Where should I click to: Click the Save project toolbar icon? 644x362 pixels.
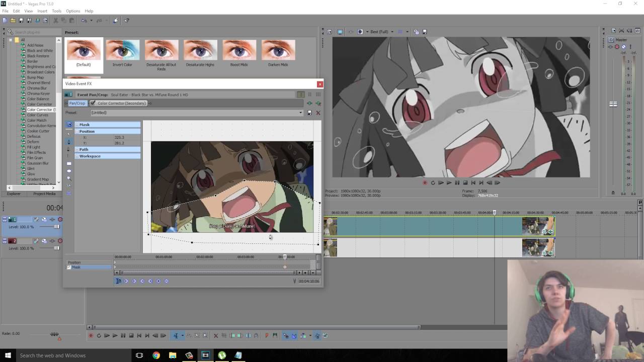coord(21,21)
